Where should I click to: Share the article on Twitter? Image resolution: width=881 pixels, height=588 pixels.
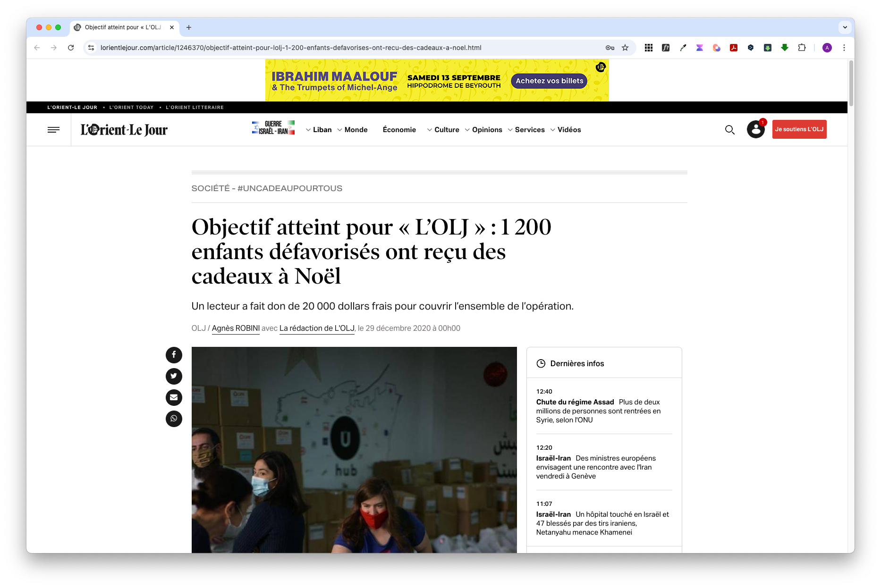[x=174, y=376]
